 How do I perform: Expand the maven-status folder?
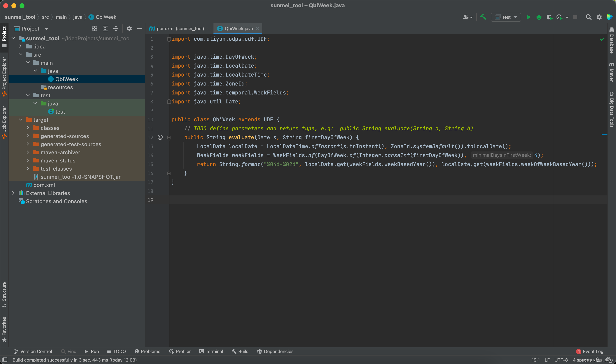(28, 160)
